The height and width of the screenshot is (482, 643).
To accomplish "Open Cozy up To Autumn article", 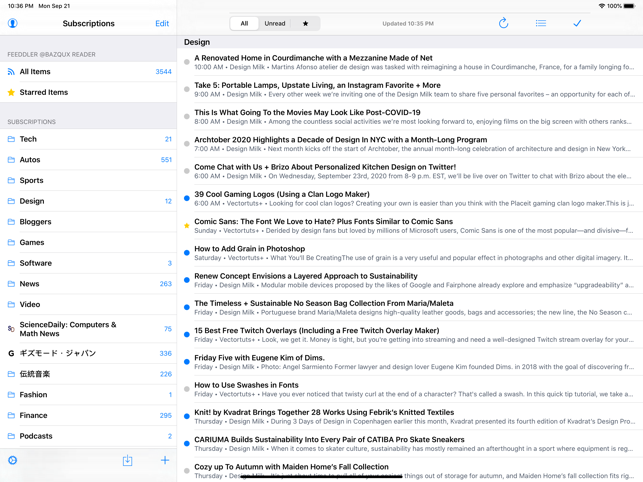I will (410, 470).
